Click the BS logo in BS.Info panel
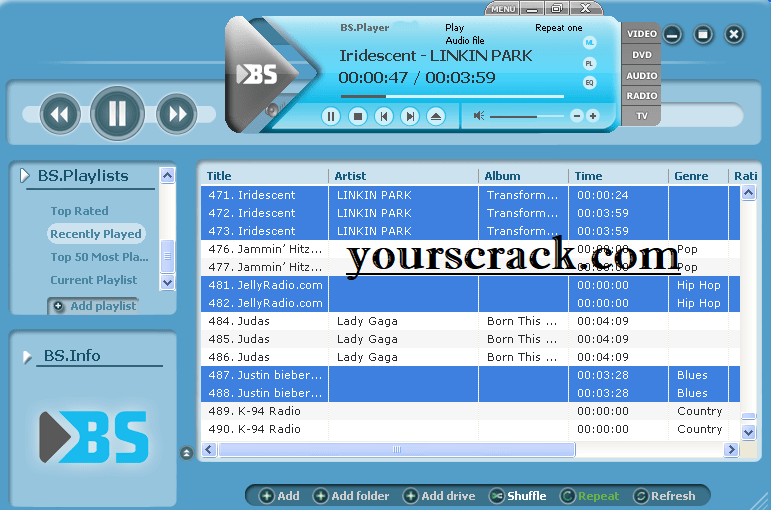 coord(93,437)
